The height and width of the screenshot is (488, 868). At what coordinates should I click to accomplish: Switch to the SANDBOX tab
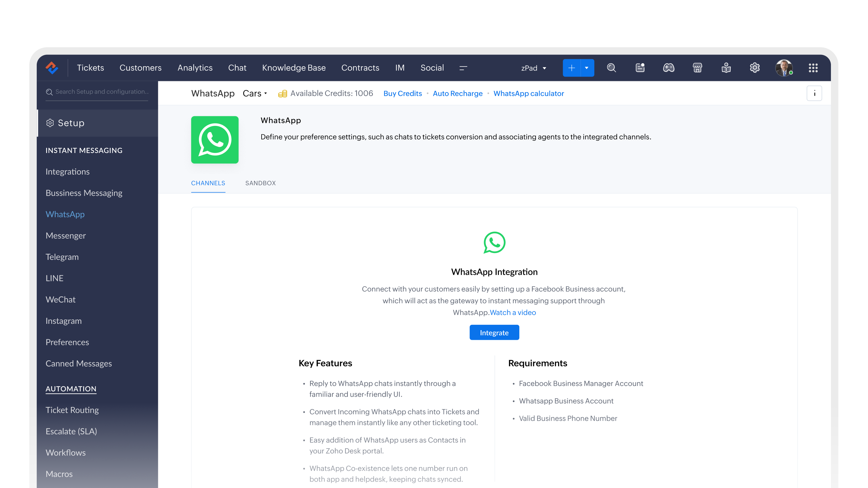click(x=260, y=183)
